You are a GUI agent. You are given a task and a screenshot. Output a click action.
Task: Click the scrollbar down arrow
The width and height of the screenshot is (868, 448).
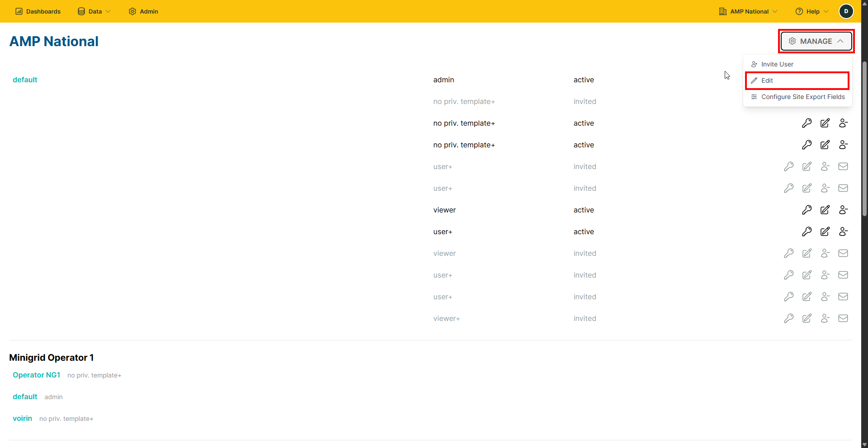coord(864,444)
